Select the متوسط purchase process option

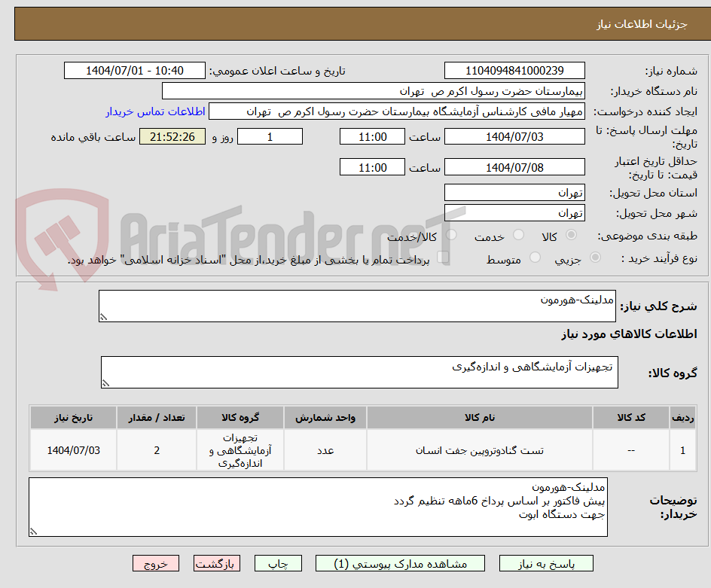pos(536,258)
